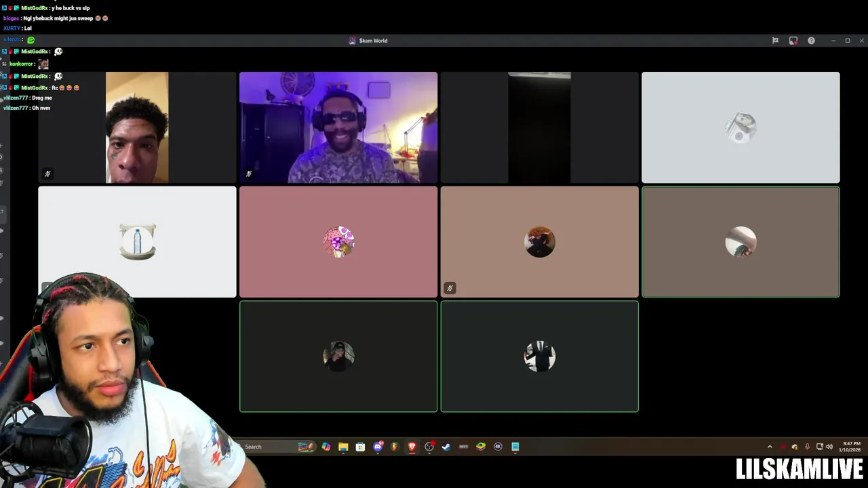Open Brave browser from the taskbar
Viewport: 868px width, 488px height.
coord(412,447)
